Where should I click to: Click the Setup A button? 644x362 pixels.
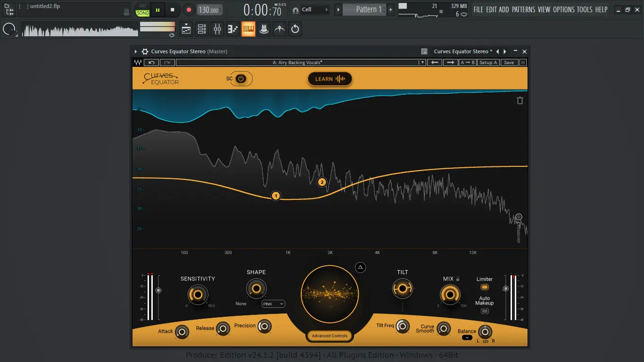488,62
